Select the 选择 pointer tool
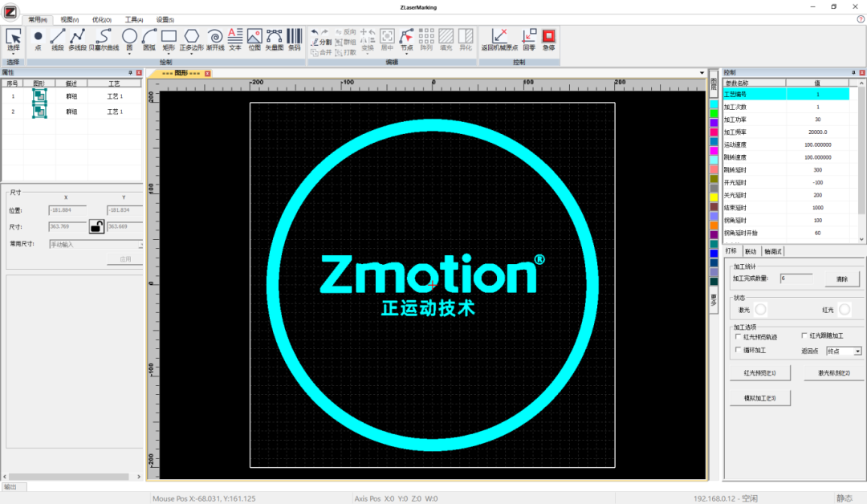 [14, 39]
